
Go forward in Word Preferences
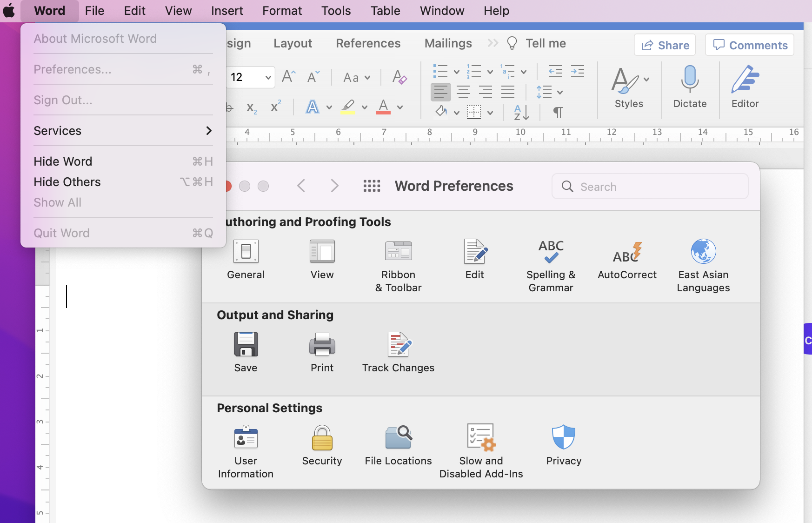(334, 186)
